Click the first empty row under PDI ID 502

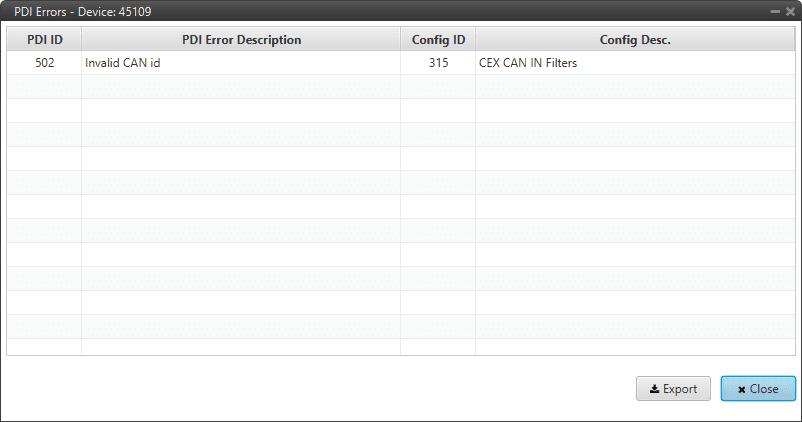(44, 87)
